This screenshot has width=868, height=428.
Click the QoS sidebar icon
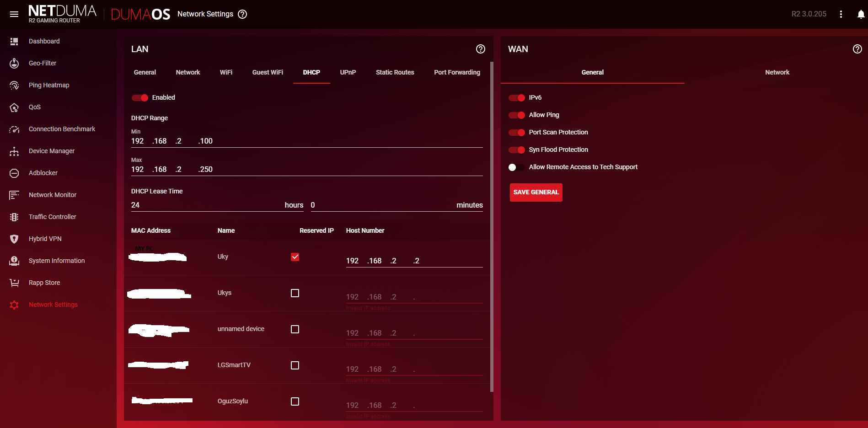(14, 107)
